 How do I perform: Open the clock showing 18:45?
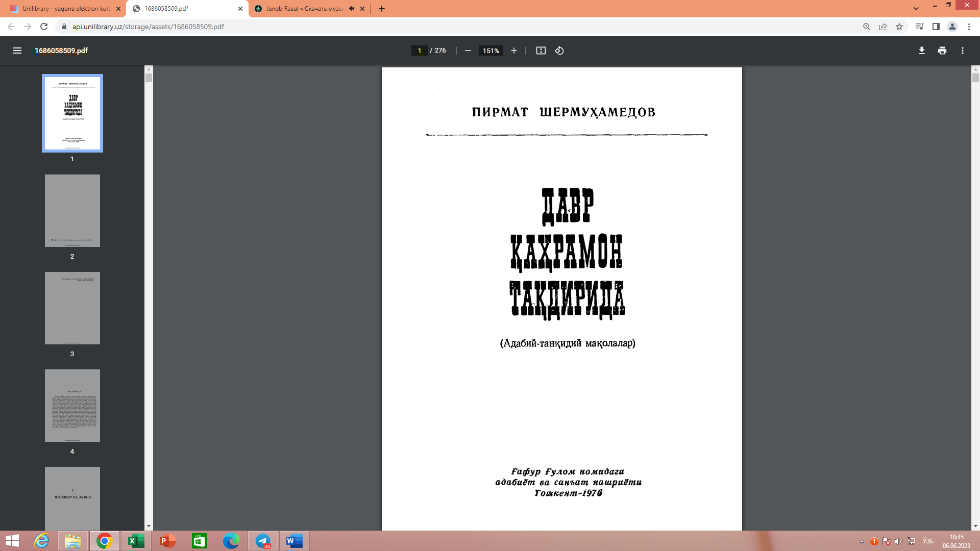coord(957,541)
